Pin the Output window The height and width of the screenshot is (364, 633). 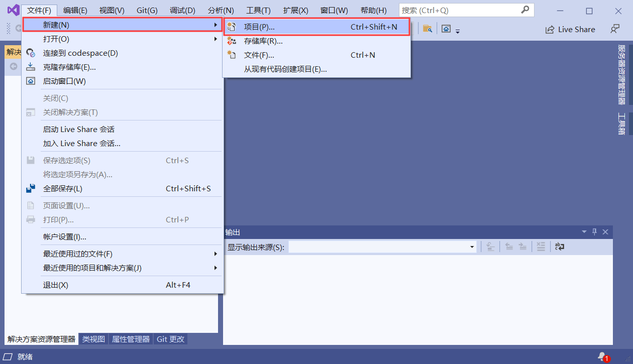594,231
